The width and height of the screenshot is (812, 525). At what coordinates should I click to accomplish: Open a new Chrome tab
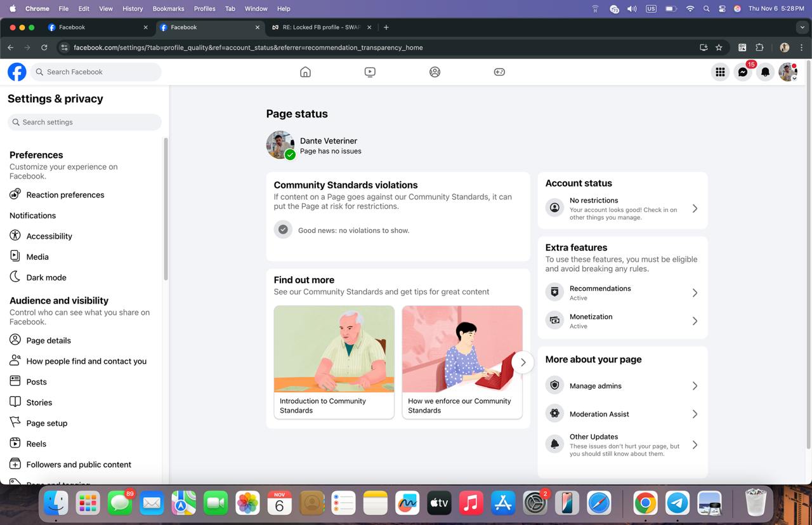pos(386,27)
